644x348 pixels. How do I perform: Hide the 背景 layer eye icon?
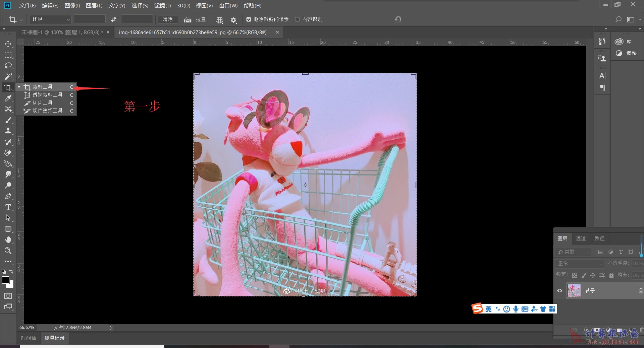point(559,291)
